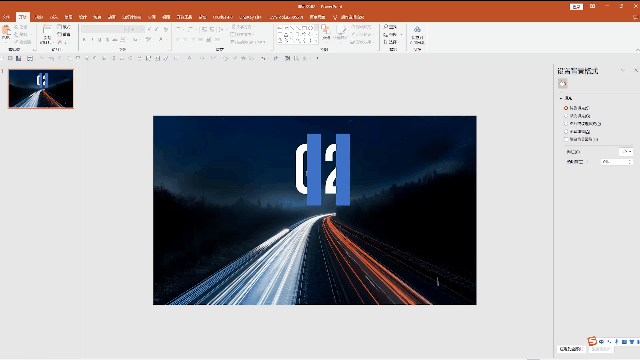The width and height of the screenshot is (640, 360).
Task: Click the Layout button
Action: (64, 27)
